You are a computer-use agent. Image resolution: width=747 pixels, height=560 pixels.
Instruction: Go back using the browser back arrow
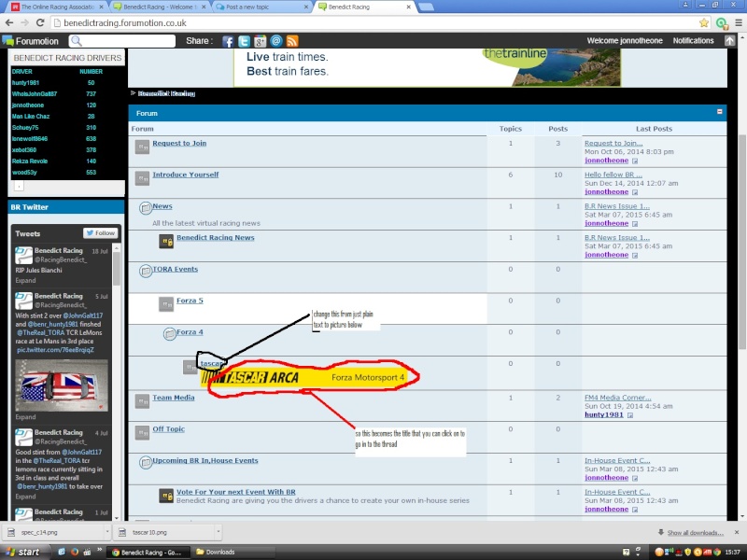[9, 22]
